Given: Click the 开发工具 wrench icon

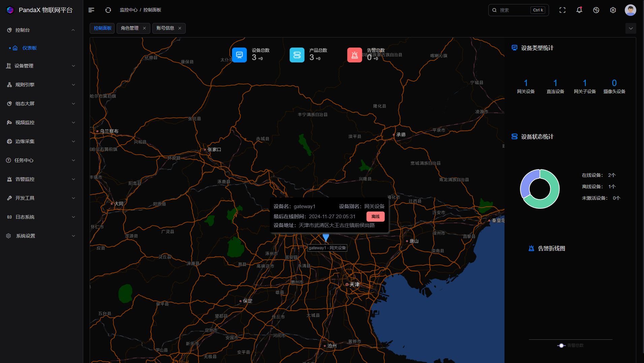Looking at the screenshot, I should (x=9, y=198).
